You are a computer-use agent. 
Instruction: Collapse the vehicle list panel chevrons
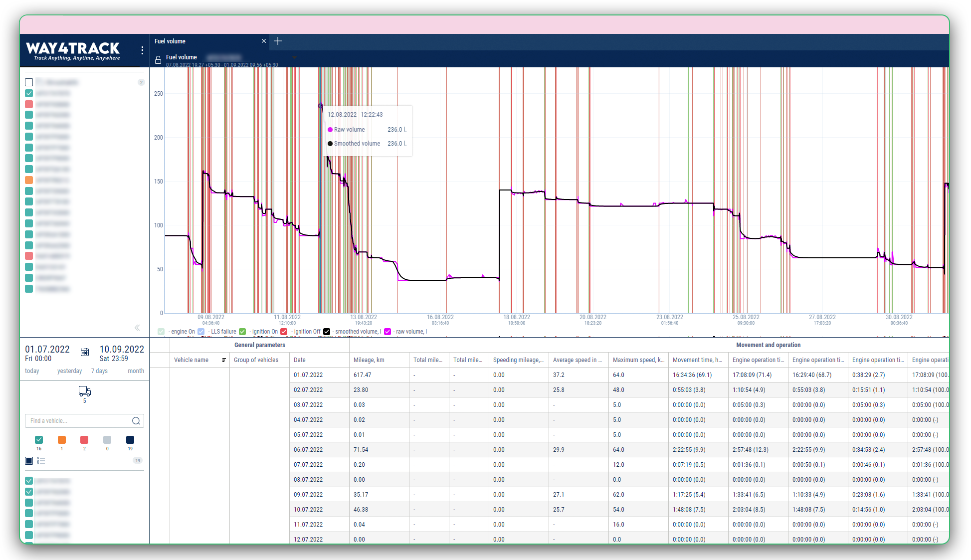[x=137, y=328]
